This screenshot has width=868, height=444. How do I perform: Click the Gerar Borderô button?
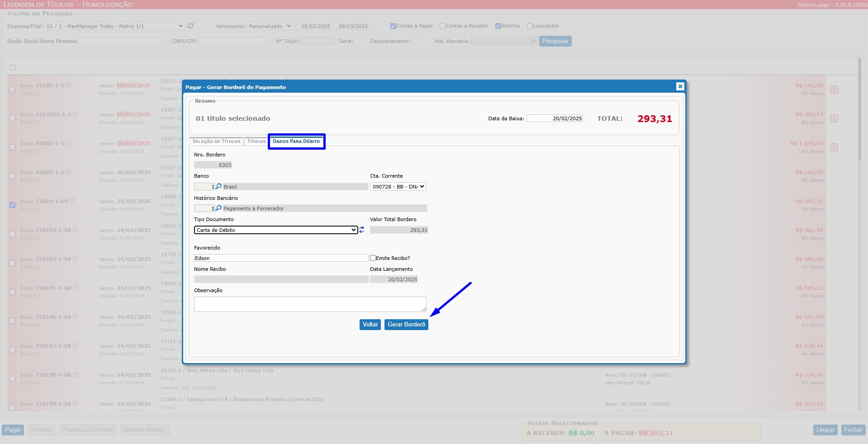pos(406,324)
